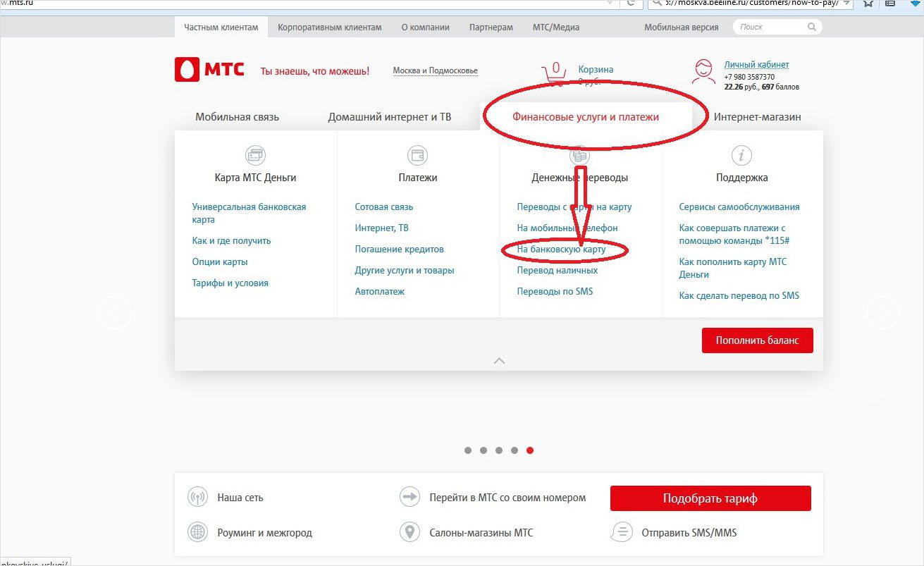The width and height of the screenshot is (924, 566).
Task: Click the Салоны-магазины МТС link text
Action: pyautogui.click(x=481, y=533)
